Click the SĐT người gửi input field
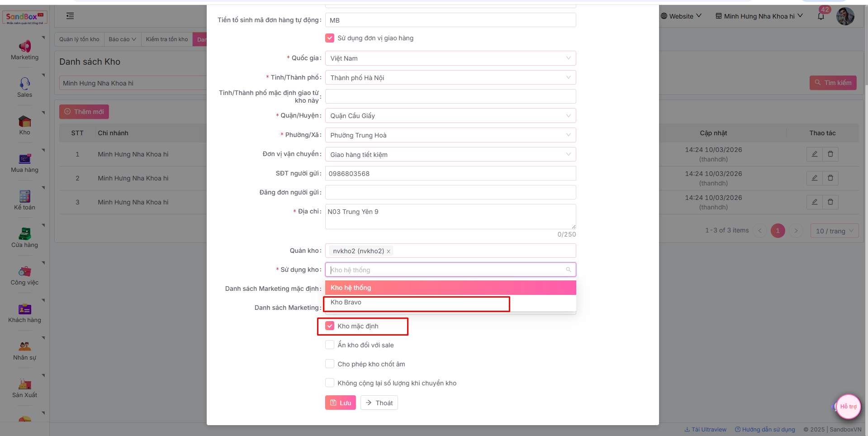868x436 pixels. (450, 174)
